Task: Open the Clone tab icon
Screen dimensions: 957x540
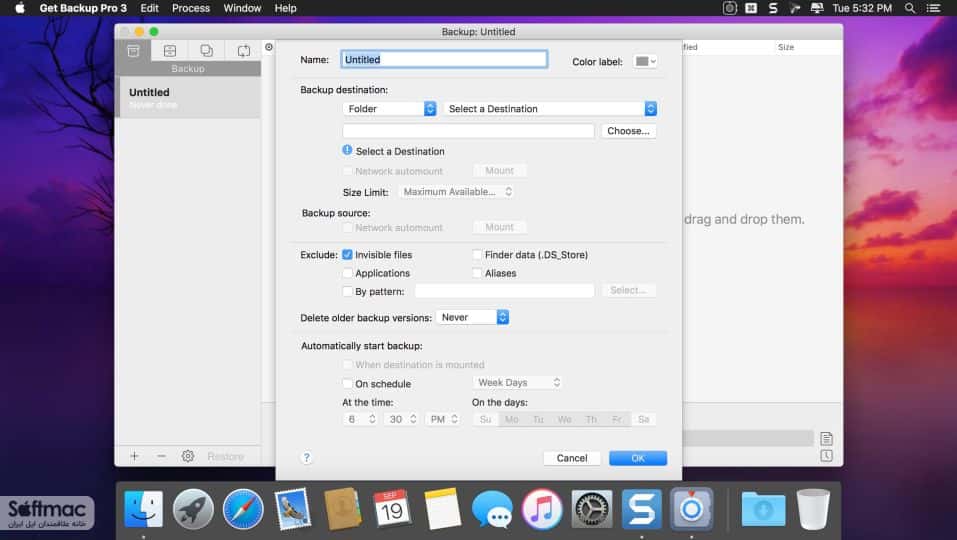Action: pos(206,51)
